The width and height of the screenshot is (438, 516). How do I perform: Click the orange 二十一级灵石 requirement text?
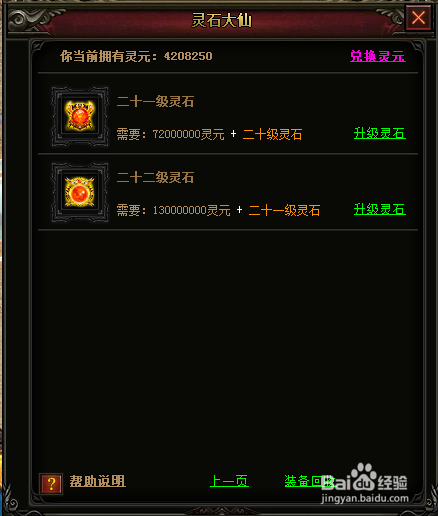[x=284, y=210]
